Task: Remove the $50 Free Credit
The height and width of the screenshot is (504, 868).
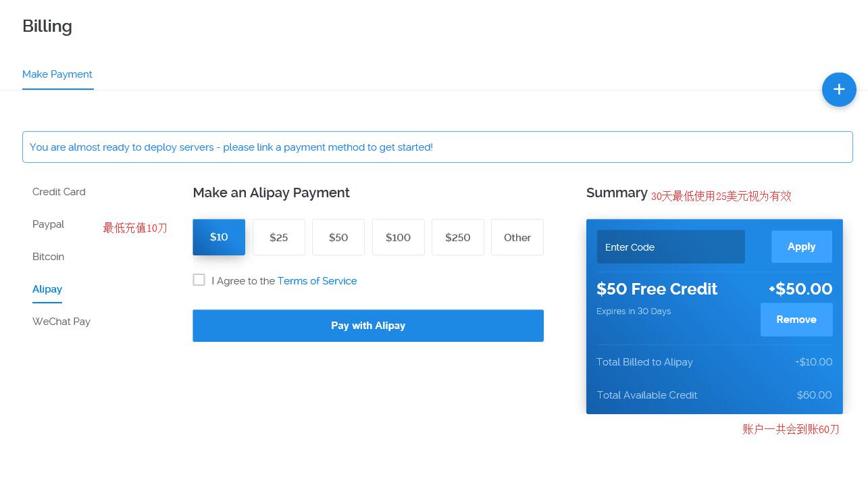Action: point(796,320)
